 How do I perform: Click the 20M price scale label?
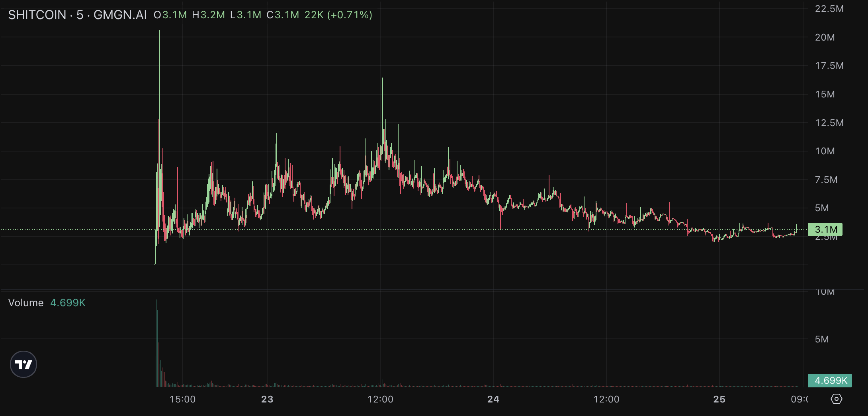pos(825,37)
